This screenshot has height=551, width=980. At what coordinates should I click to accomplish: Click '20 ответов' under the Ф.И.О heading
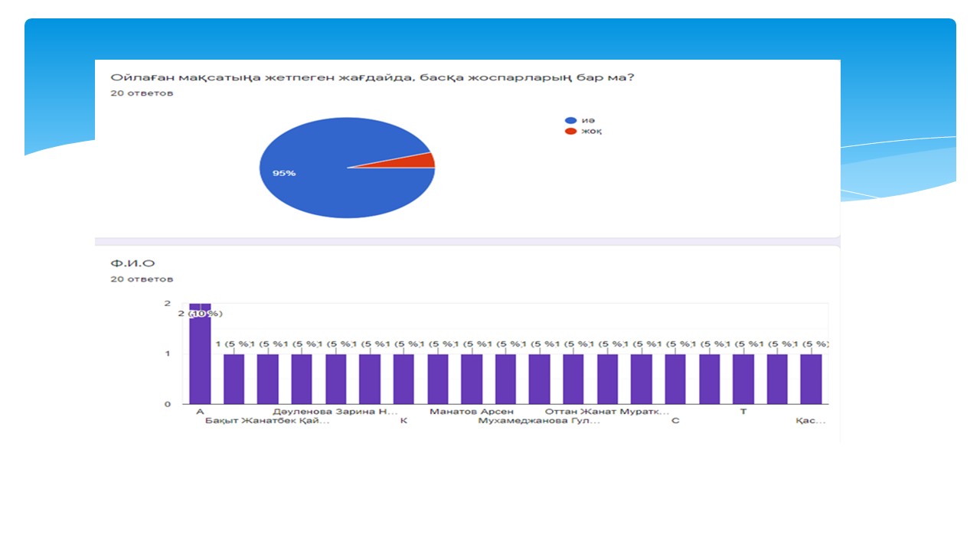coord(142,279)
